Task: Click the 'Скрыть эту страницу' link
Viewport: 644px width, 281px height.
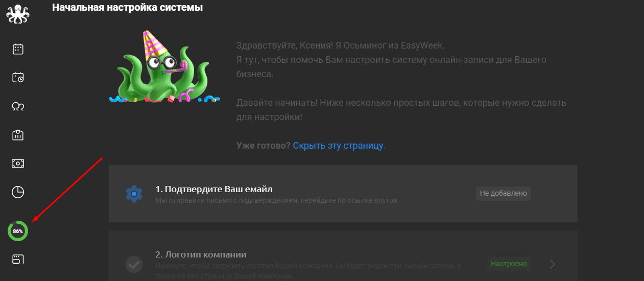Action: point(338,146)
